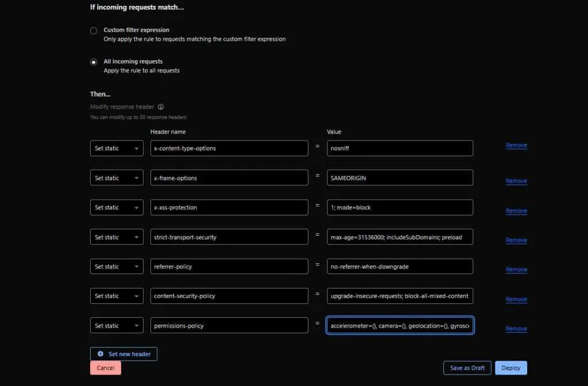This screenshot has height=386, width=588.
Task: Edit the content-security-policy header name field
Action: [229, 296]
